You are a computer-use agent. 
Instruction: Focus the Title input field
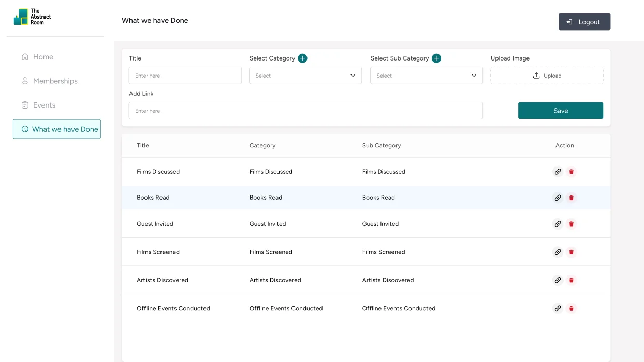coord(185,76)
